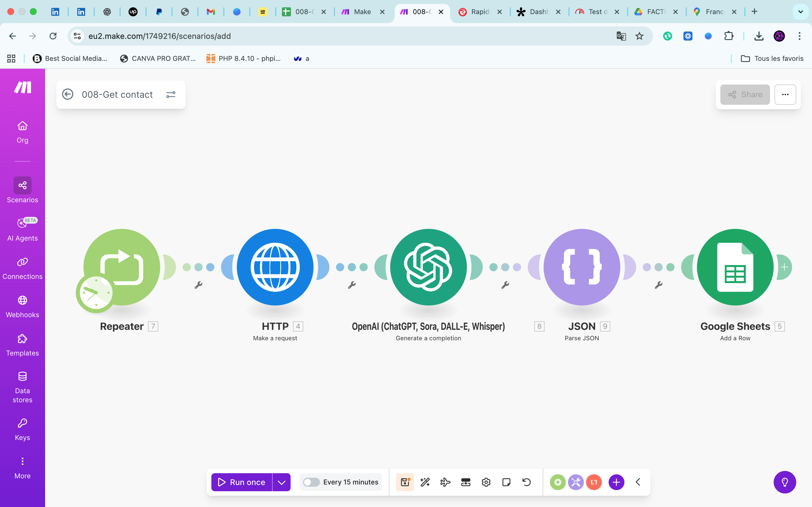Add a module after Google Sheets
This screenshot has width=812, height=507.
[x=784, y=267]
